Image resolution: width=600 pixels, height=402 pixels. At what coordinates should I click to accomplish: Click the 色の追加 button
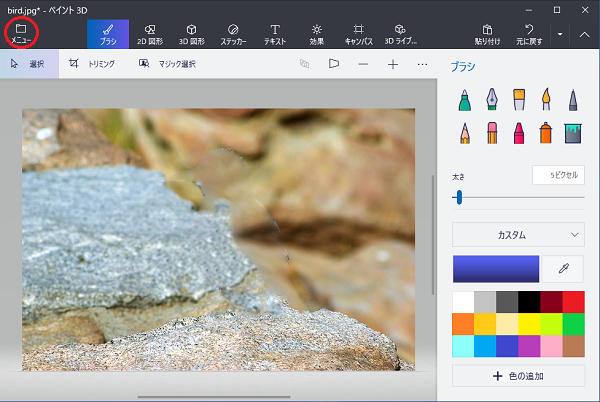(518, 376)
